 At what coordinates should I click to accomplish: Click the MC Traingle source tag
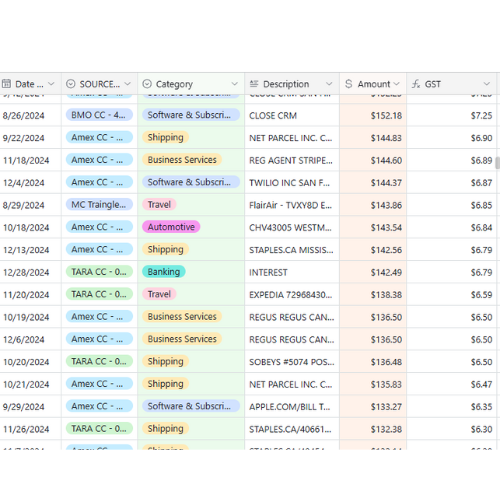click(99, 204)
